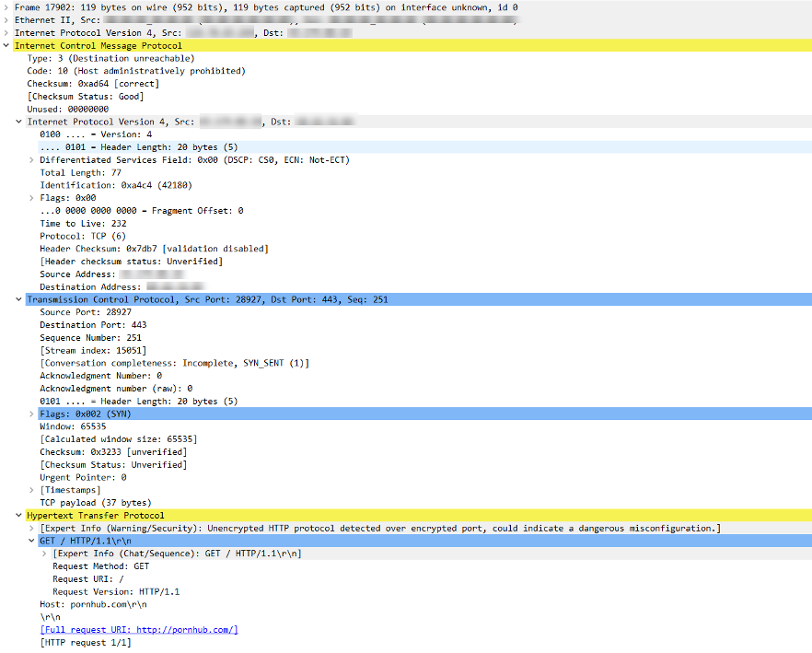Collapse the Hypertext Transfer Protocol section

(x=18, y=516)
